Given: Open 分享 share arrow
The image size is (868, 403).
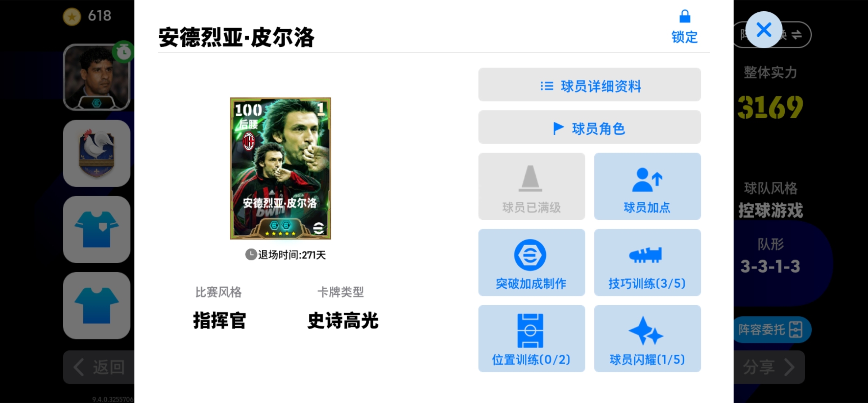Looking at the screenshot, I should 769,367.
